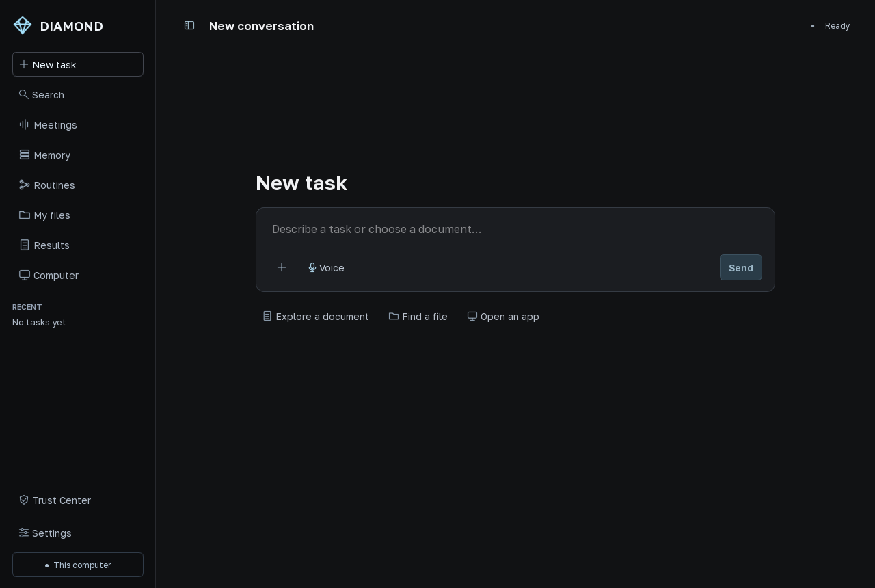Toggle the sidebar panel icon
The height and width of the screenshot is (588, 875).
[x=189, y=26]
